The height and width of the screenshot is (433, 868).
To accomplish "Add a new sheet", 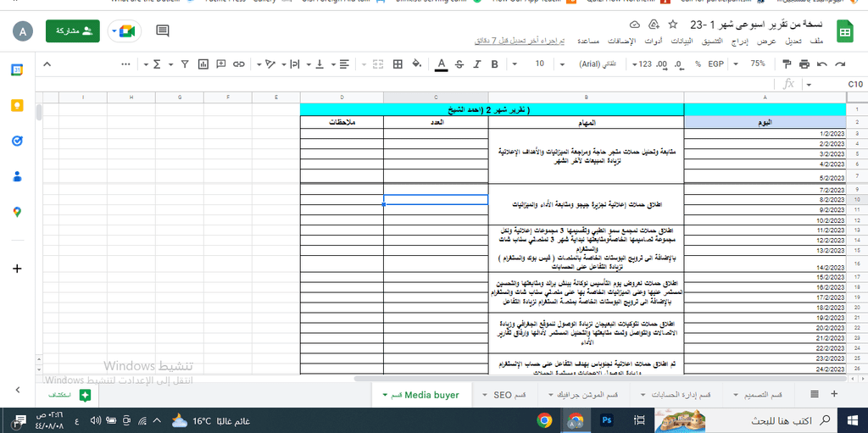I will (834, 394).
